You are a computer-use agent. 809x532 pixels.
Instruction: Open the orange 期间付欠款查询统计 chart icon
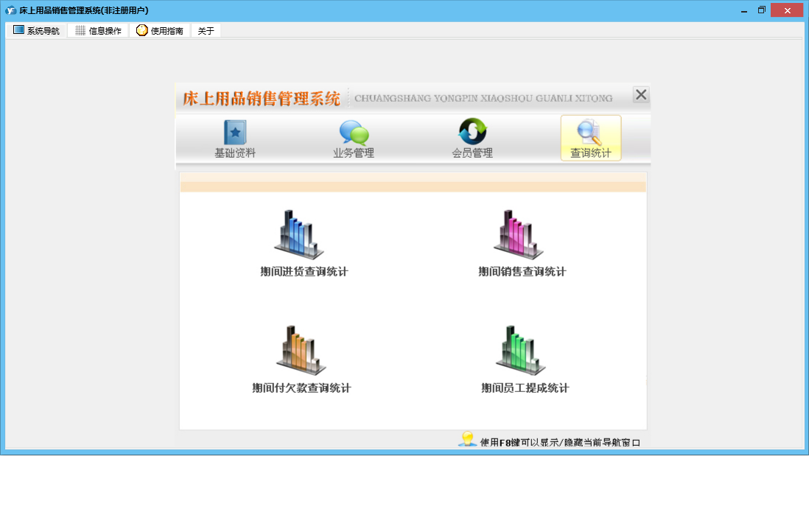[x=301, y=350]
